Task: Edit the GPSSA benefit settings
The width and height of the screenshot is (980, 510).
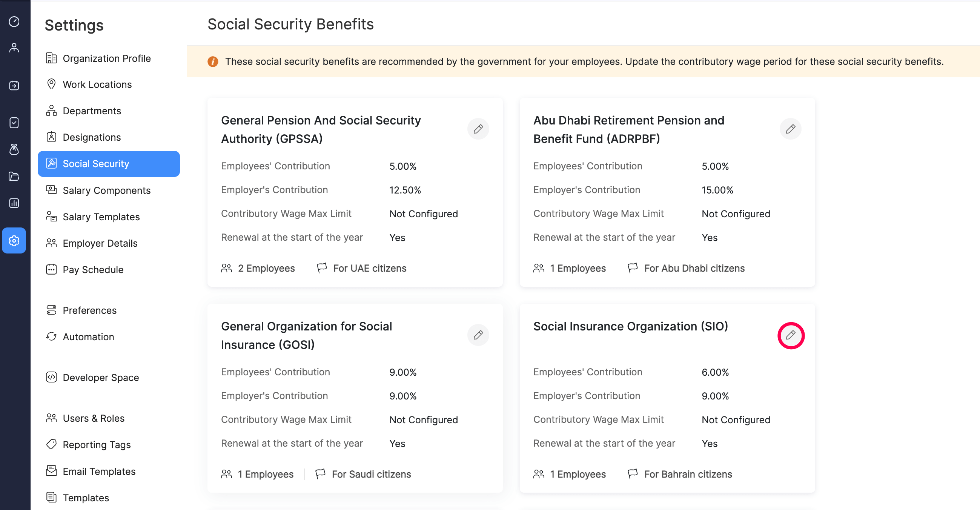Action: (478, 129)
